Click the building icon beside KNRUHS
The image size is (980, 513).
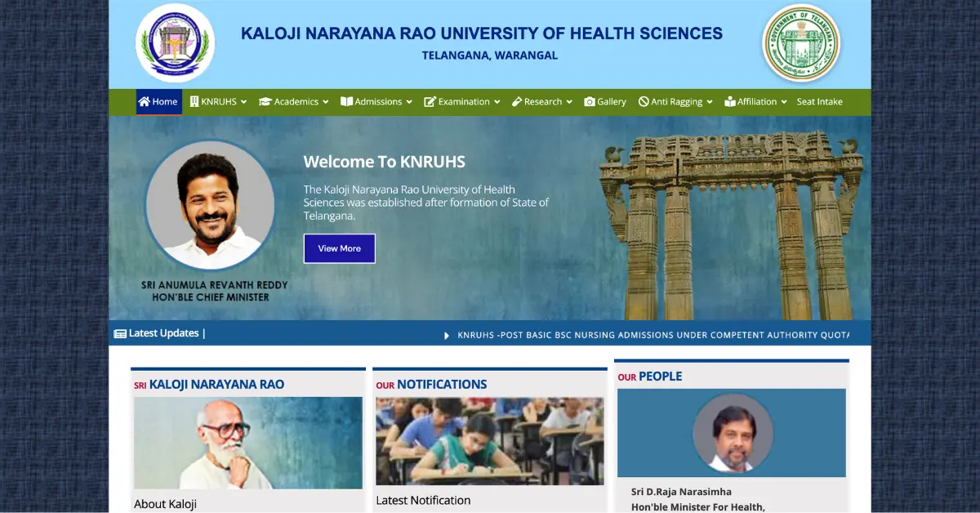point(194,102)
